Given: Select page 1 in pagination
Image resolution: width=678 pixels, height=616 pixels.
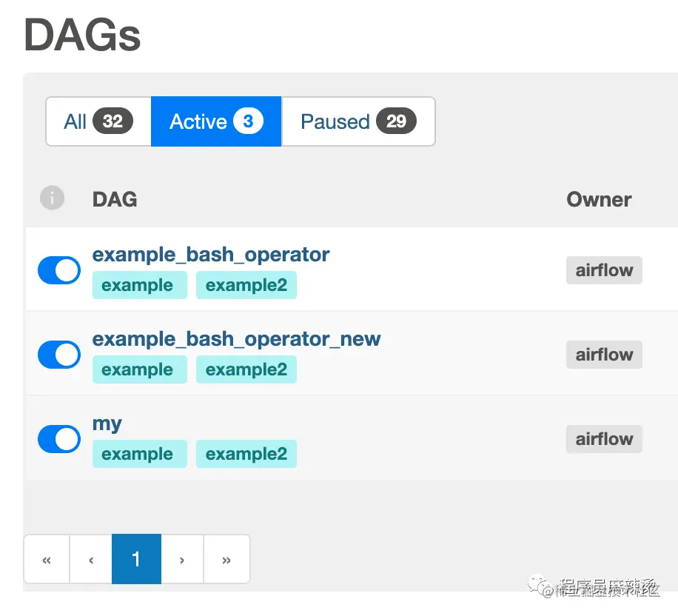Looking at the screenshot, I should pyautogui.click(x=137, y=559).
